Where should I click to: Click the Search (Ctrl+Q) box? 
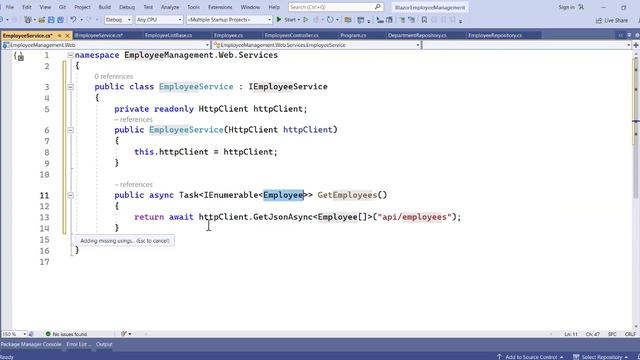pos(336,7)
